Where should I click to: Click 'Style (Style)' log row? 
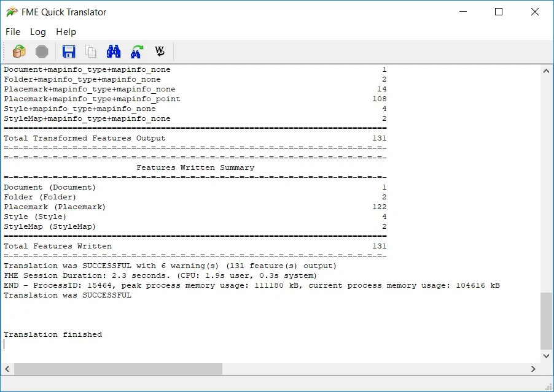tap(195, 217)
